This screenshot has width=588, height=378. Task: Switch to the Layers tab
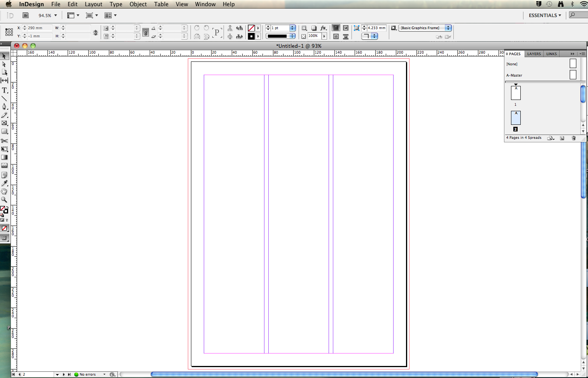(534, 54)
